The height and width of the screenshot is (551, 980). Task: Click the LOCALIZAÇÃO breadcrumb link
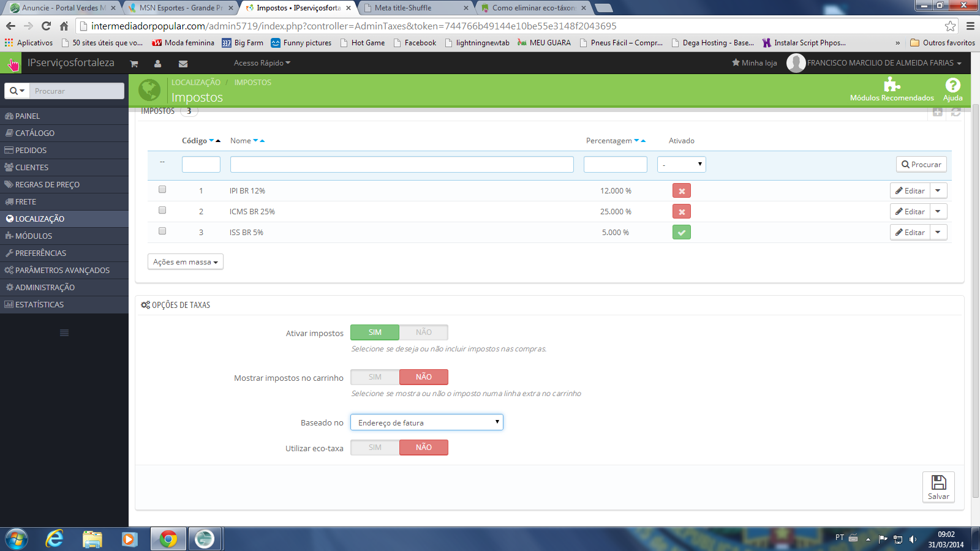tap(196, 82)
